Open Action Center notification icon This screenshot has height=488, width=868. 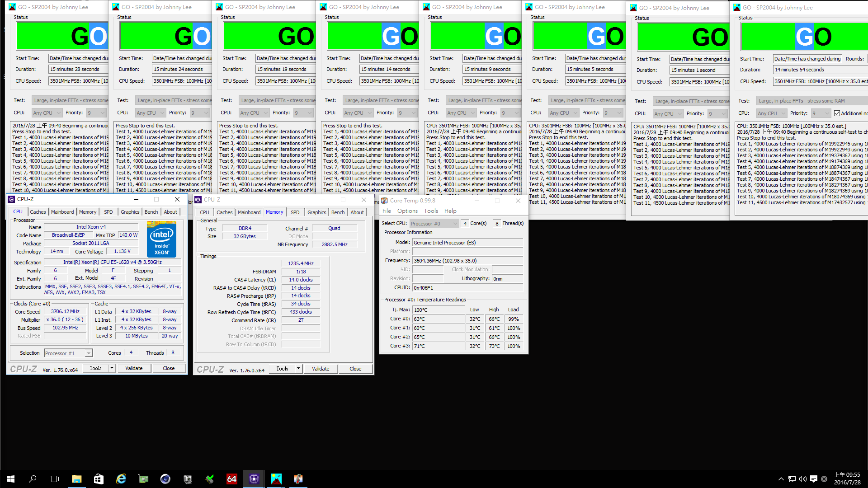coord(813,479)
